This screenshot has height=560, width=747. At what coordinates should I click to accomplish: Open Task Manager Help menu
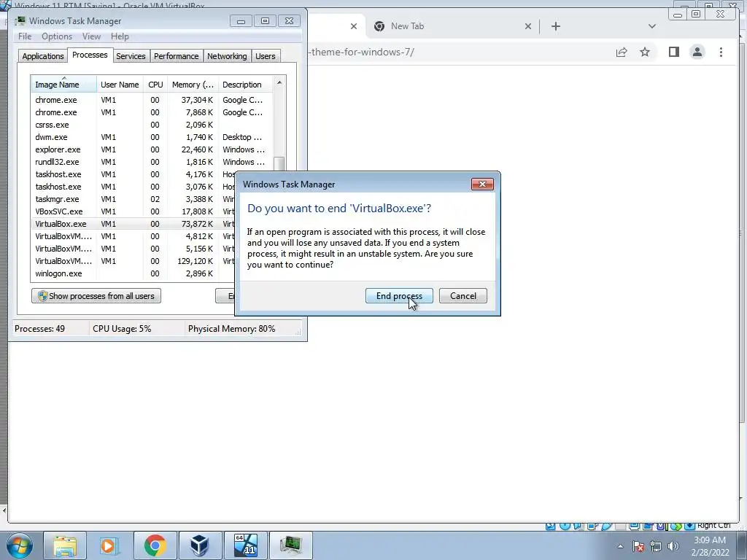[x=120, y=36]
